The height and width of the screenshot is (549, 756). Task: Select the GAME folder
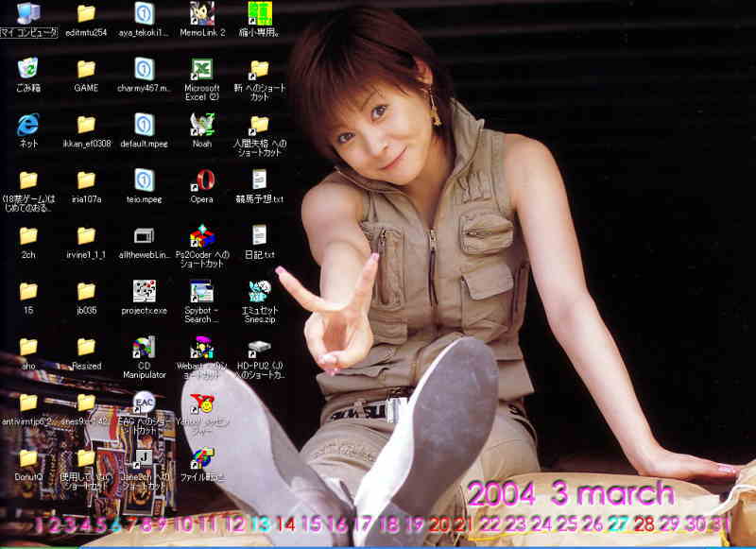coord(86,69)
